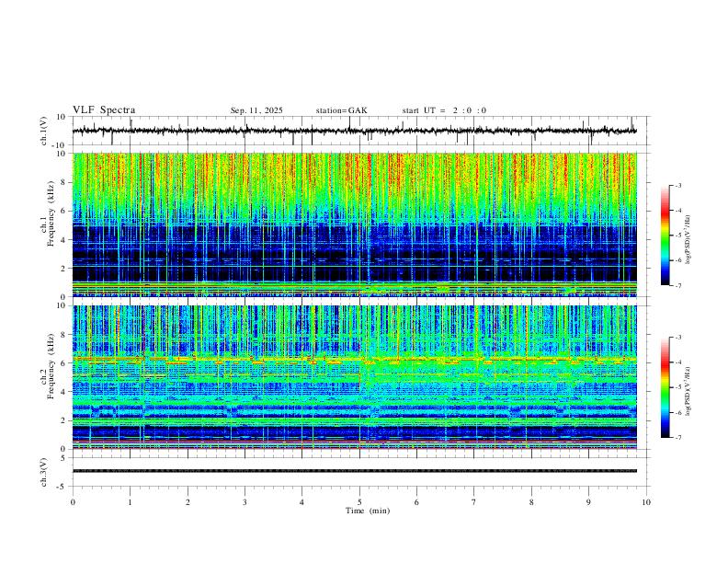Click time axis tick label '10'
The width and height of the screenshot is (728, 563).
tap(646, 502)
